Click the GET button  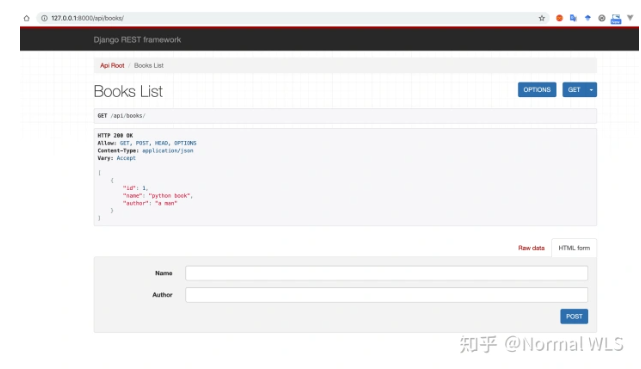pyautogui.click(x=574, y=90)
